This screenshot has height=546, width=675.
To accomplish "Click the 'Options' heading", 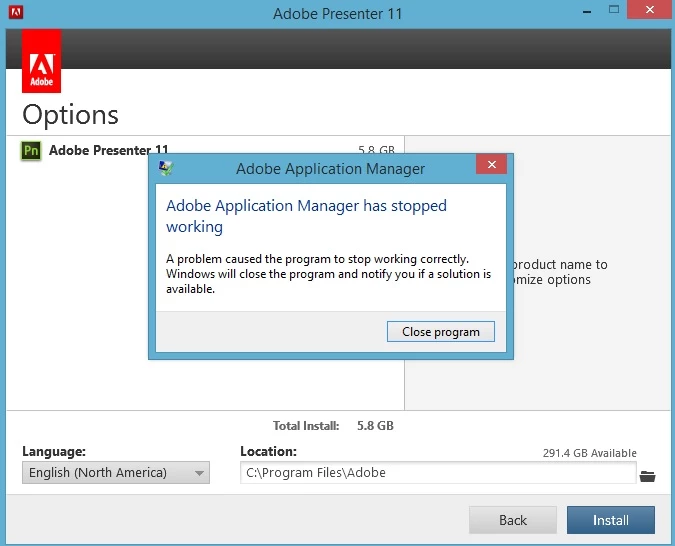I will (x=70, y=115).
